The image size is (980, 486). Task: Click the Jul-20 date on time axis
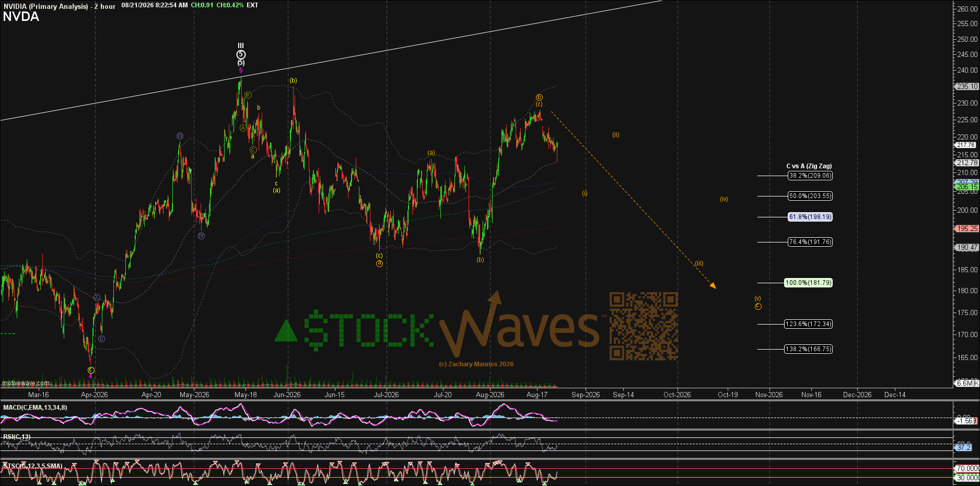442,395
